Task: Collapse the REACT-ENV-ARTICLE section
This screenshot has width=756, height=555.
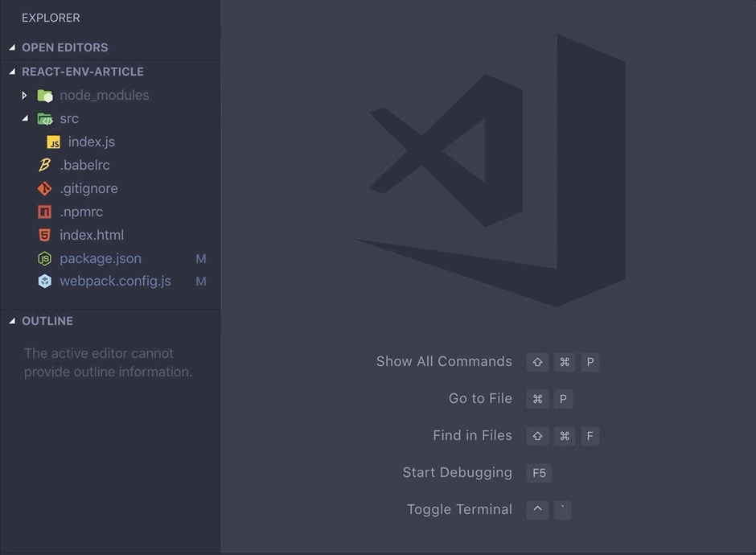Action: [12, 72]
